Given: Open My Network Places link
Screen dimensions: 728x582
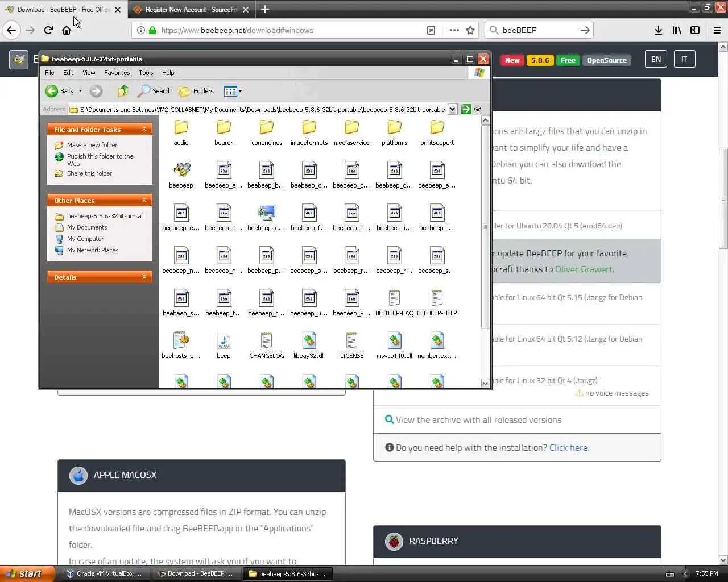Looking at the screenshot, I should click(87, 250).
